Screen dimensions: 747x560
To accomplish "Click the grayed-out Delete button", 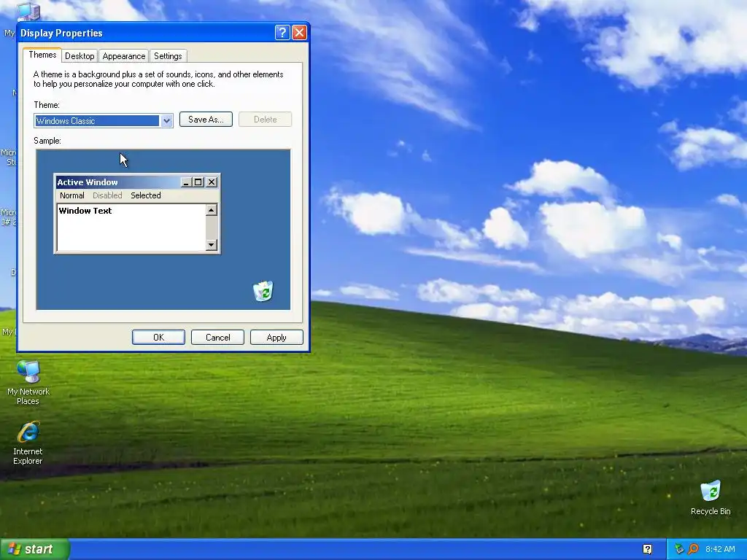I will pyautogui.click(x=265, y=120).
